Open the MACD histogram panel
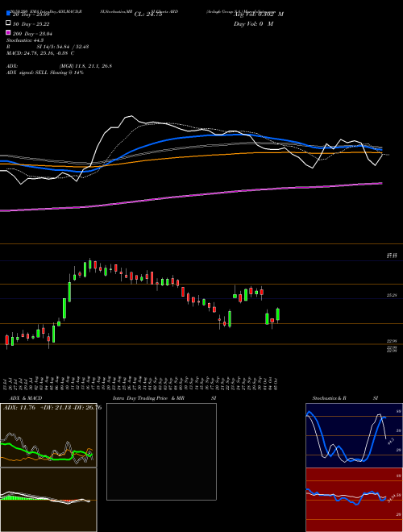The width and height of the screenshot is (403, 532). click(48, 500)
